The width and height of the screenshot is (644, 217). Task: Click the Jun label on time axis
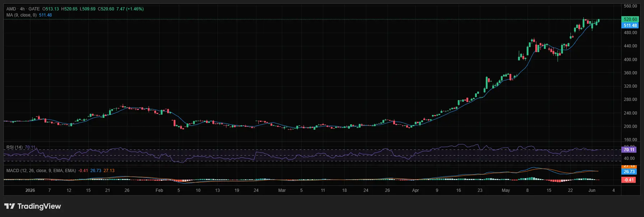[592, 190]
